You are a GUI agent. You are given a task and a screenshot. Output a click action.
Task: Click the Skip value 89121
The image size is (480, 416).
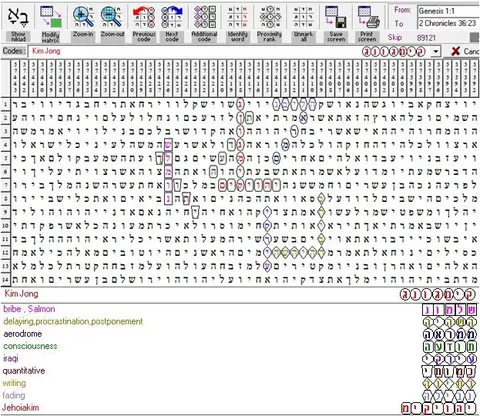426,38
